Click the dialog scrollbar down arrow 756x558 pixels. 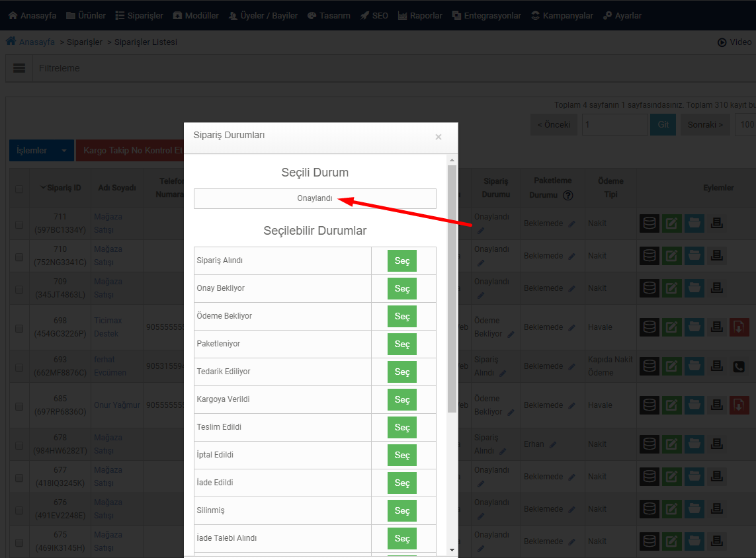coord(452,550)
